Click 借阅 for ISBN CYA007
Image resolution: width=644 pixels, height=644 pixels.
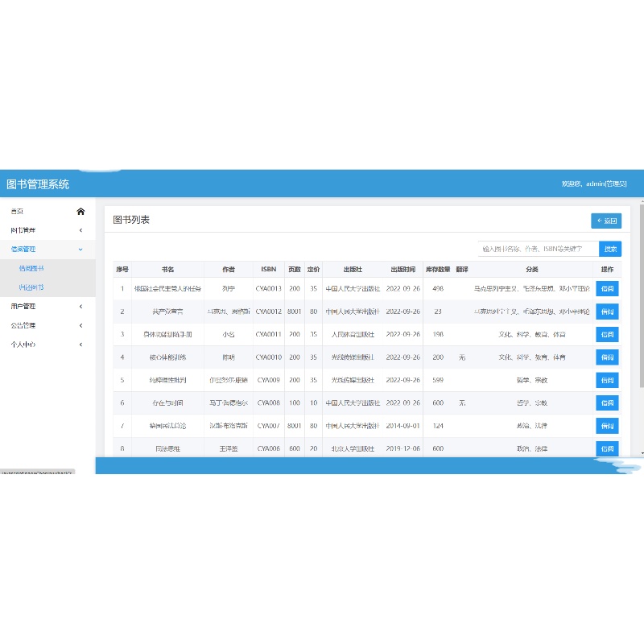[x=607, y=426]
